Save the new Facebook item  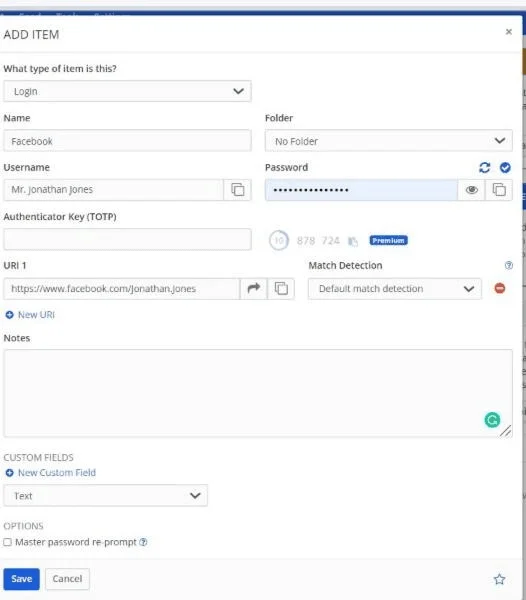(x=21, y=579)
